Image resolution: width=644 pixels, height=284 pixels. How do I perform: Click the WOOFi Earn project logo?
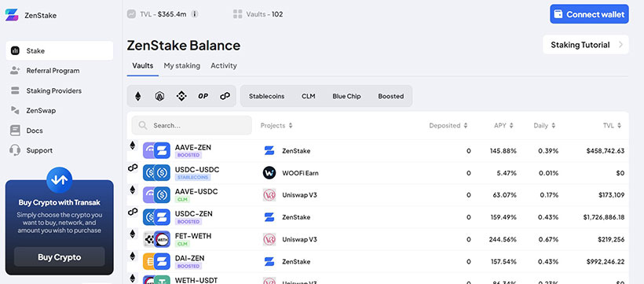click(269, 173)
